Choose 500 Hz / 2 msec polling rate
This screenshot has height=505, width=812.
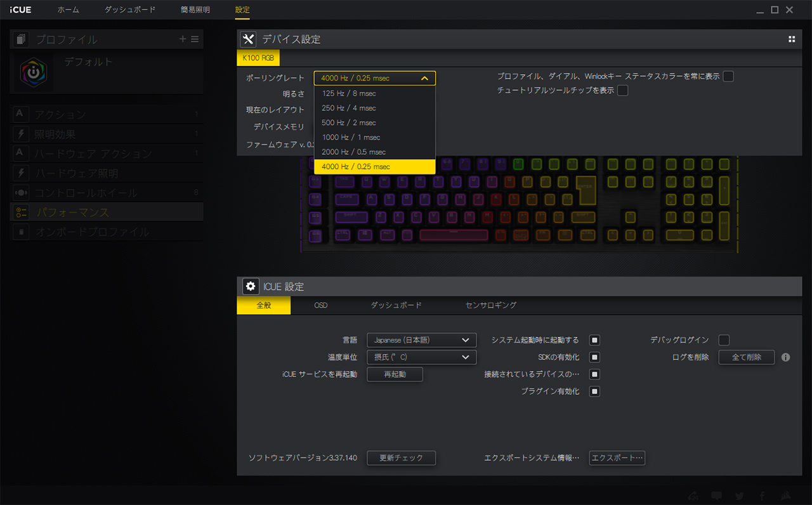point(375,122)
